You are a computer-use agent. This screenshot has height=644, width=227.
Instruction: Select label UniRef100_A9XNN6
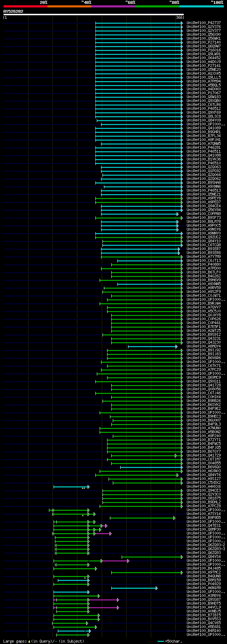(204, 187)
